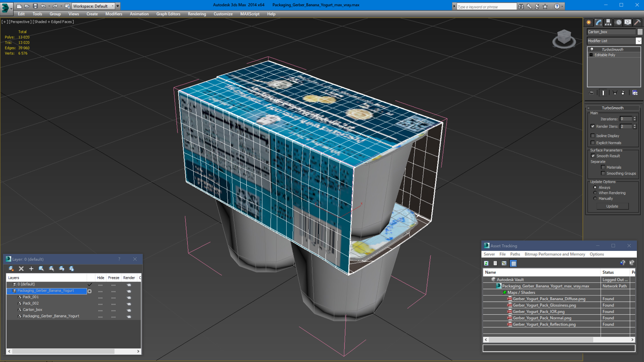
Task: Collapse Packaging_Gerber_Banana_Yogurt layer tree
Action: [x=9, y=291]
